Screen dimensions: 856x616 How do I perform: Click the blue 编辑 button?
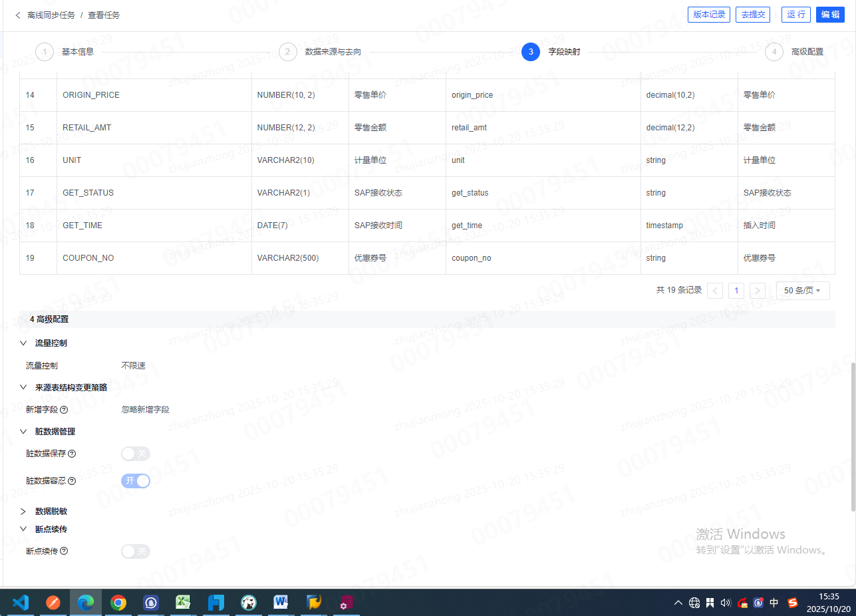pyautogui.click(x=831, y=15)
